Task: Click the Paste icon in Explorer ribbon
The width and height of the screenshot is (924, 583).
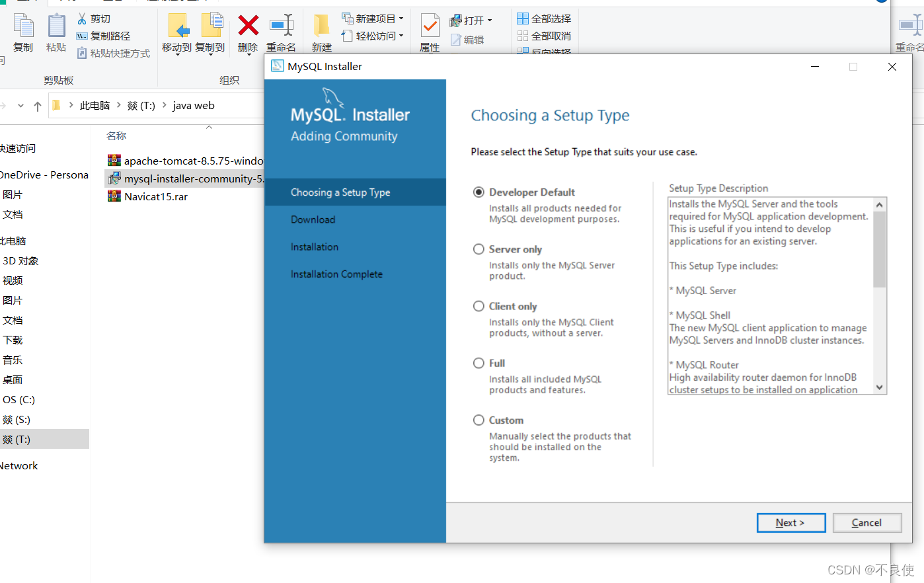Action: 56,26
